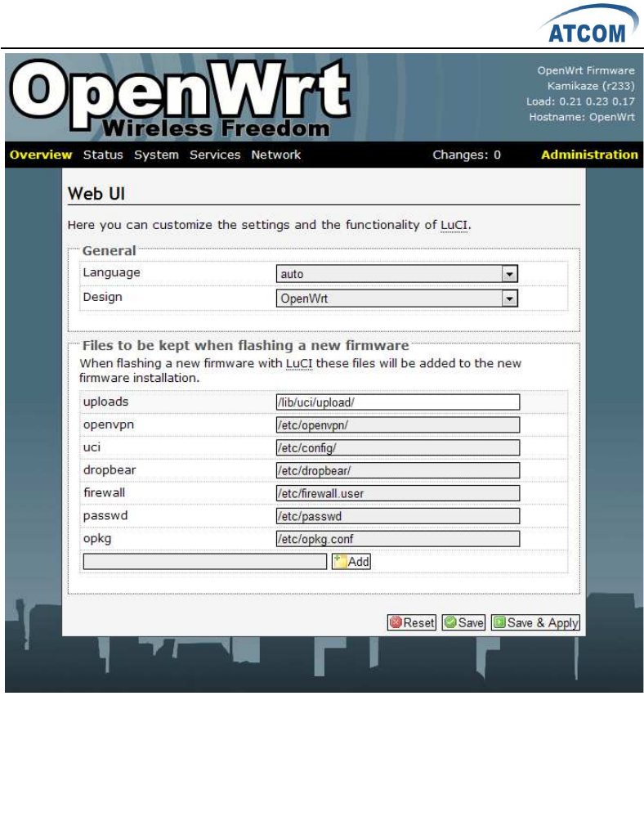Click the passwd label
The width and height of the screenshot is (644, 817).
[x=105, y=516]
